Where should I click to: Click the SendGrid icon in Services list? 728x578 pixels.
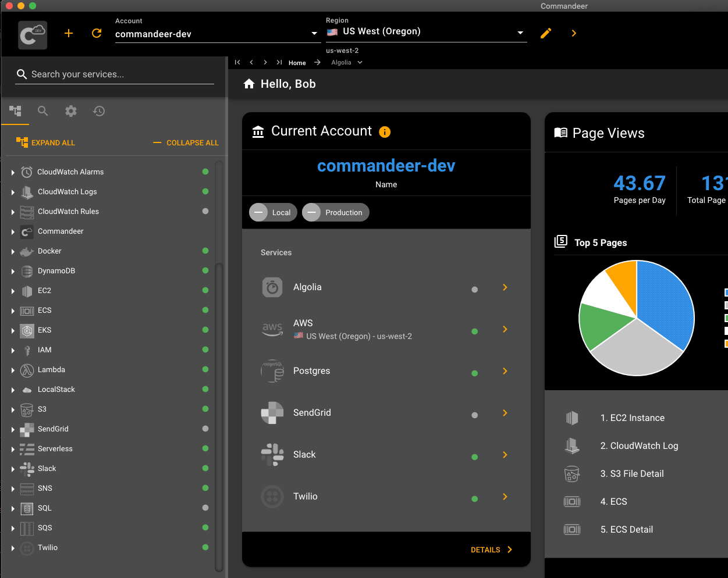[x=272, y=413]
